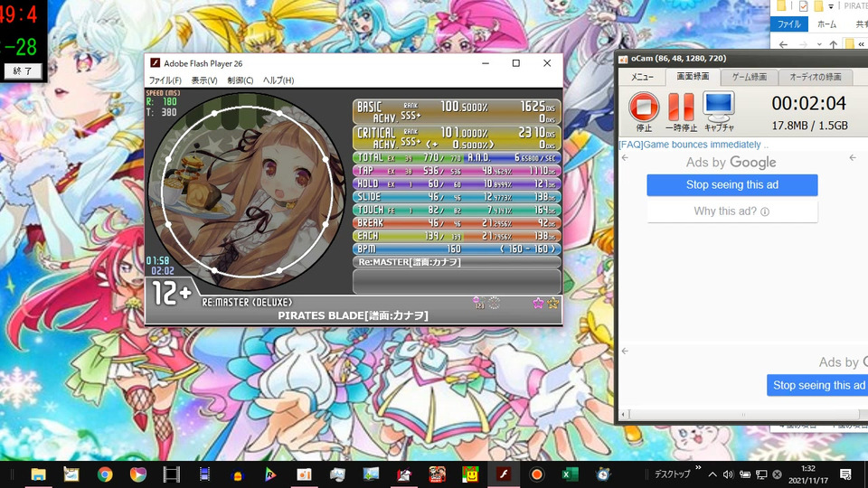Open the film reel app on taskbar
This screenshot has height=488, width=868.
click(x=171, y=474)
